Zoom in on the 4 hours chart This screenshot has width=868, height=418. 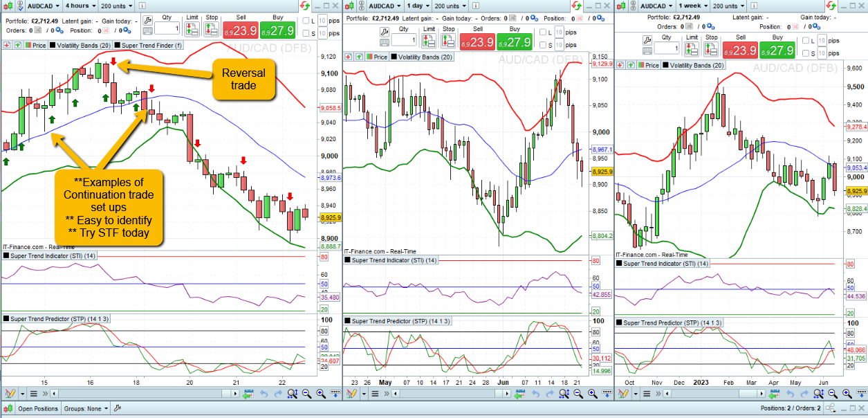pos(321,394)
